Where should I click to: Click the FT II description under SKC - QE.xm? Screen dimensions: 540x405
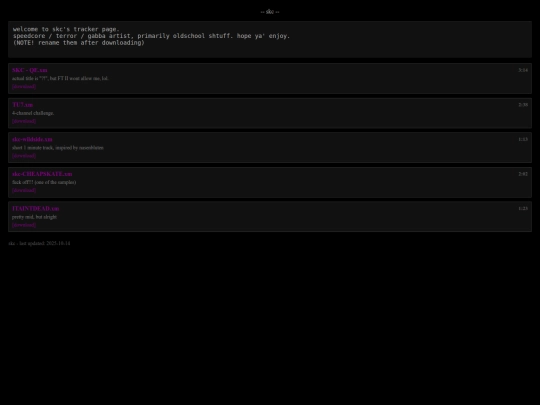click(x=60, y=79)
